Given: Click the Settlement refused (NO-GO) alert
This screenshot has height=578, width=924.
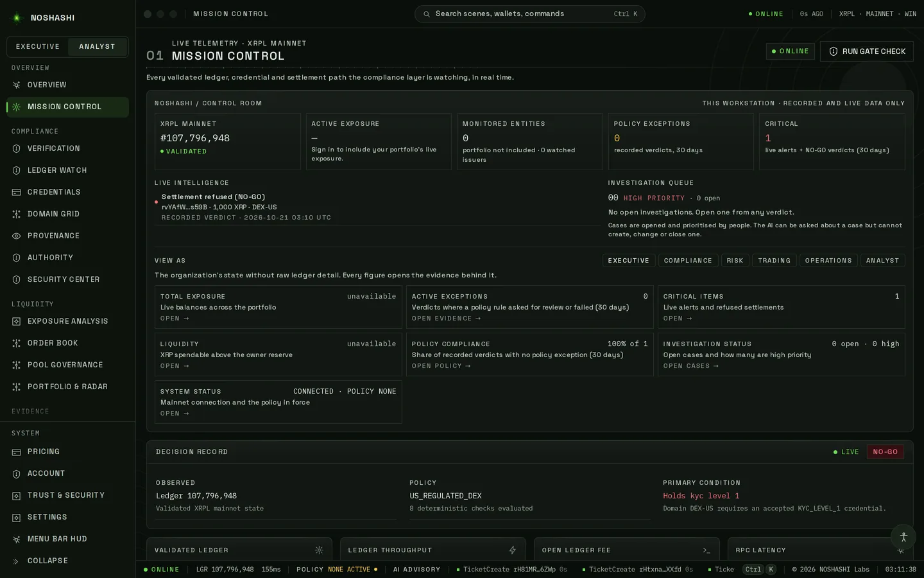Looking at the screenshot, I should tap(377, 207).
